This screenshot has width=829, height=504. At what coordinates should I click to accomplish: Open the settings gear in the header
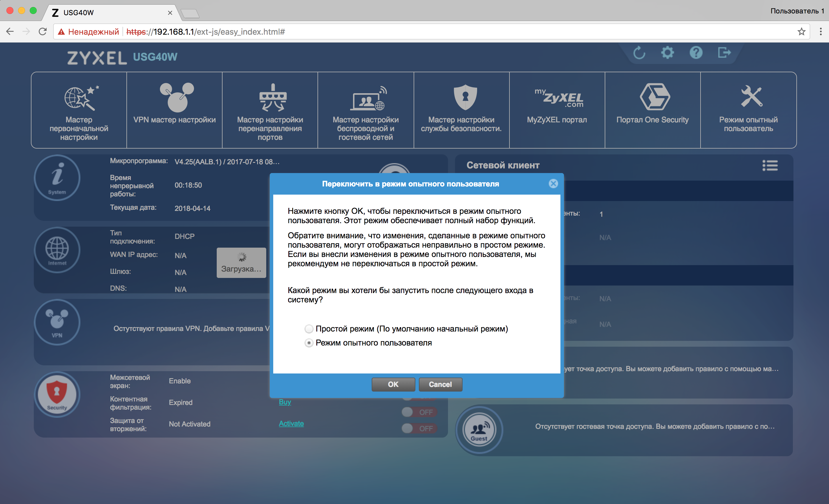click(667, 53)
